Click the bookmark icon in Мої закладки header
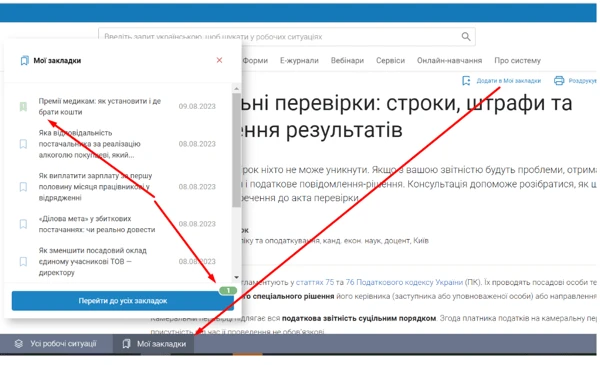Image resolution: width=600 pixels, height=365 pixels. coord(24,60)
